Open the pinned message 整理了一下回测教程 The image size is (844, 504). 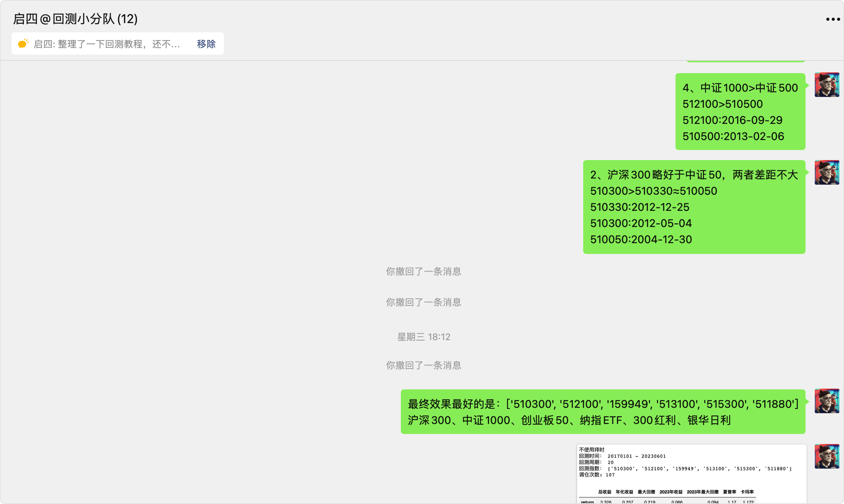(107, 44)
